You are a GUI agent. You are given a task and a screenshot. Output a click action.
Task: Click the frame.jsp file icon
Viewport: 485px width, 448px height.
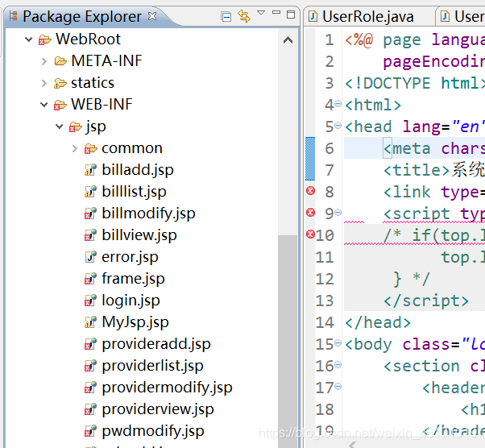90,279
